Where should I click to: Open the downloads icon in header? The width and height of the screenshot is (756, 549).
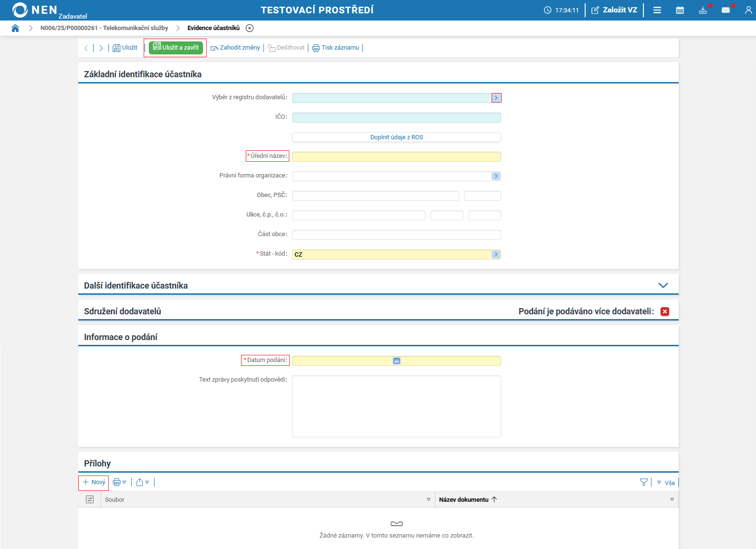point(703,10)
